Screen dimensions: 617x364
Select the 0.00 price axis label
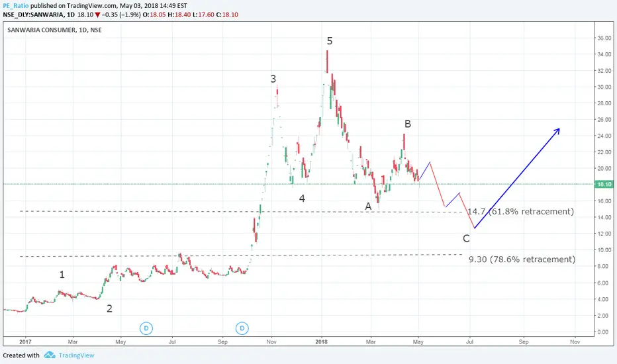tap(604, 332)
